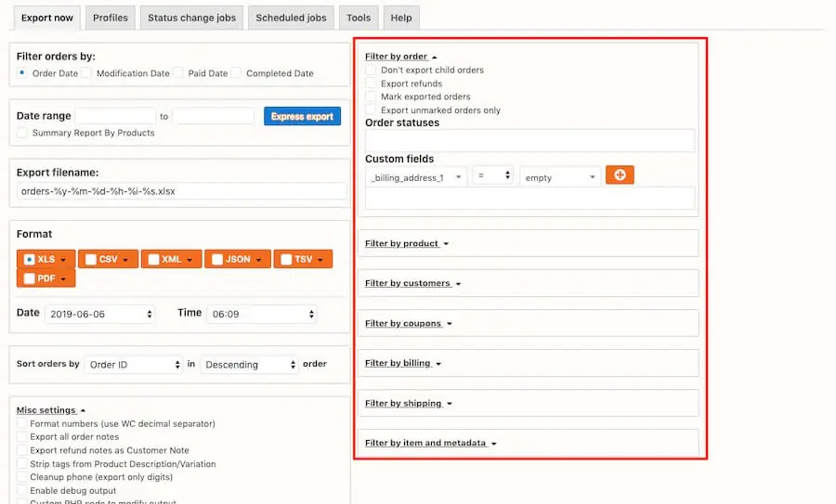Click the date range end field

click(214, 116)
